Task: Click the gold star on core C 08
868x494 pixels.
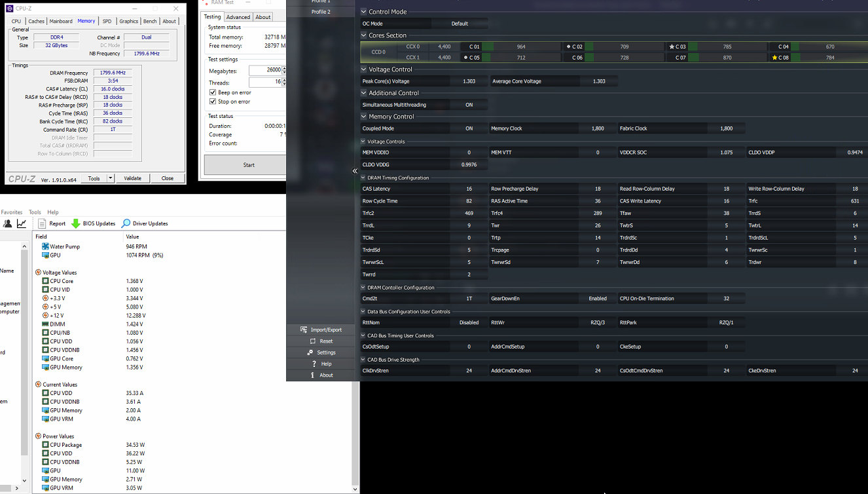Action: point(775,58)
